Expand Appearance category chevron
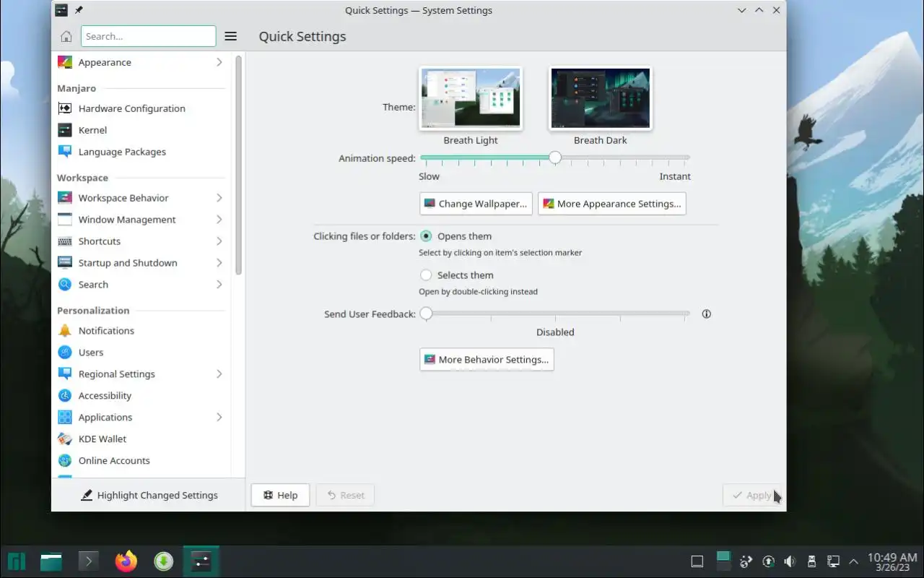Image resolution: width=924 pixels, height=578 pixels. pos(219,62)
